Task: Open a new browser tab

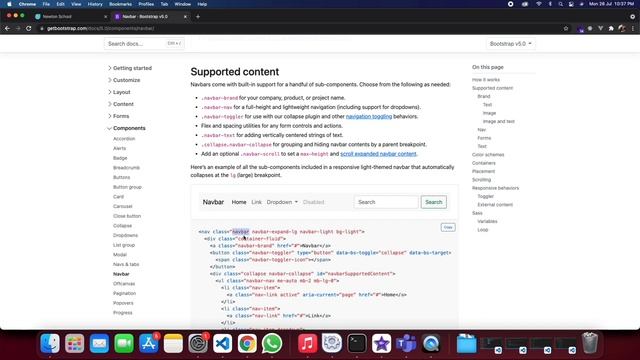Action: [x=198, y=17]
